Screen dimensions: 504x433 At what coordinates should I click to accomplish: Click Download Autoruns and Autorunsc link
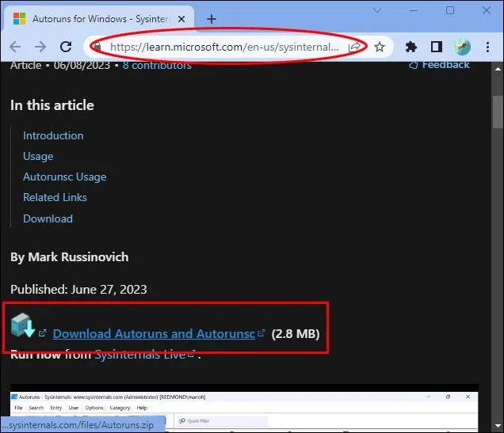[154, 334]
